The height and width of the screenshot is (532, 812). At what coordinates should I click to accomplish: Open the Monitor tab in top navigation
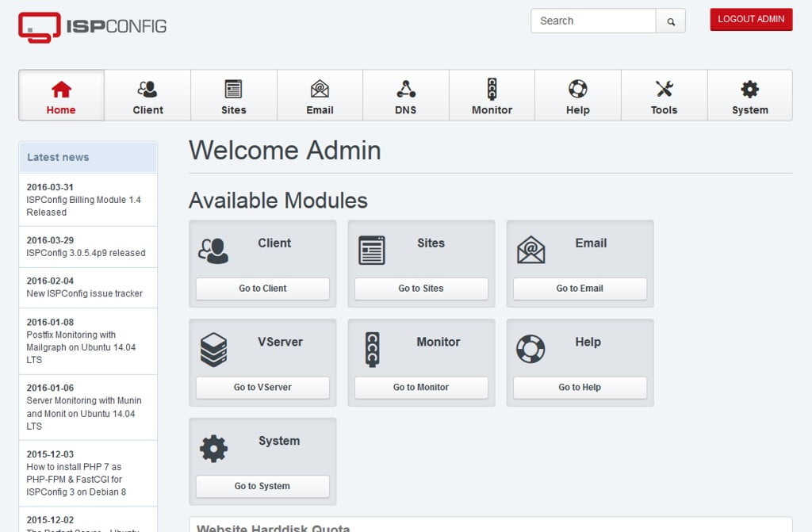492,96
